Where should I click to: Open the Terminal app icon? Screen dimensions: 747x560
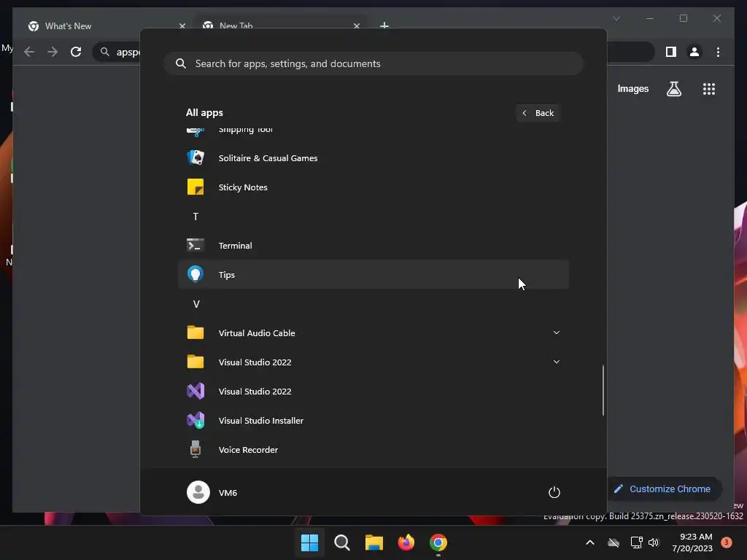tap(196, 245)
